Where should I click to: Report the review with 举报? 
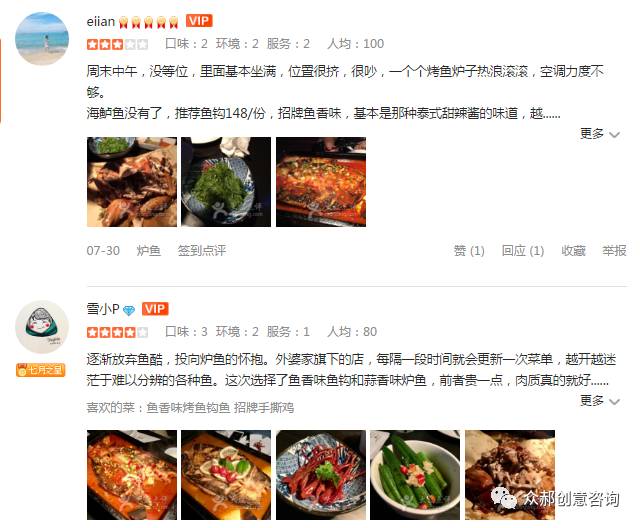[x=614, y=250]
